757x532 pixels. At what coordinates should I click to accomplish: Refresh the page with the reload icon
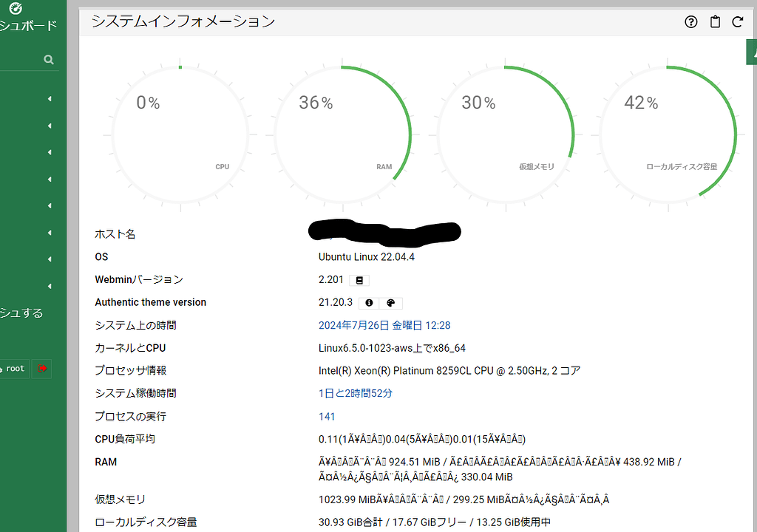point(738,22)
